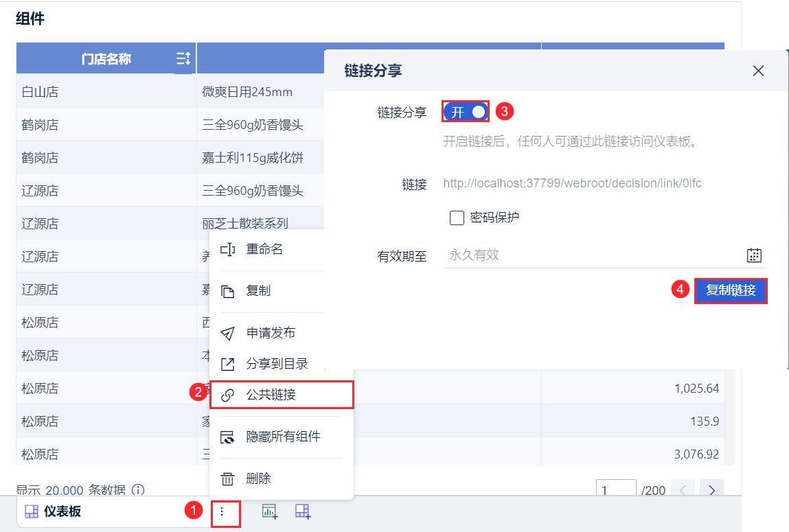Click the chain link icon beside 公共链接
The width and height of the screenshot is (789, 532).
tap(227, 395)
